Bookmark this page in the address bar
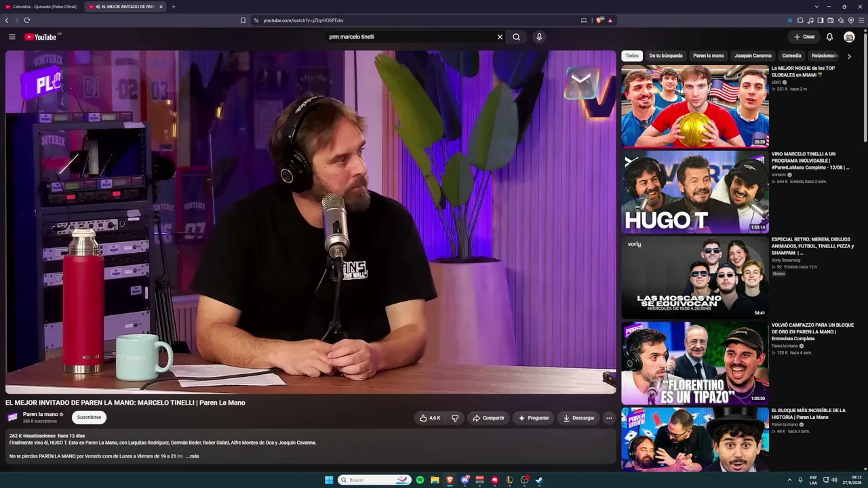The image size is (868, 488). pyautogui.click(x=243, y=20)
